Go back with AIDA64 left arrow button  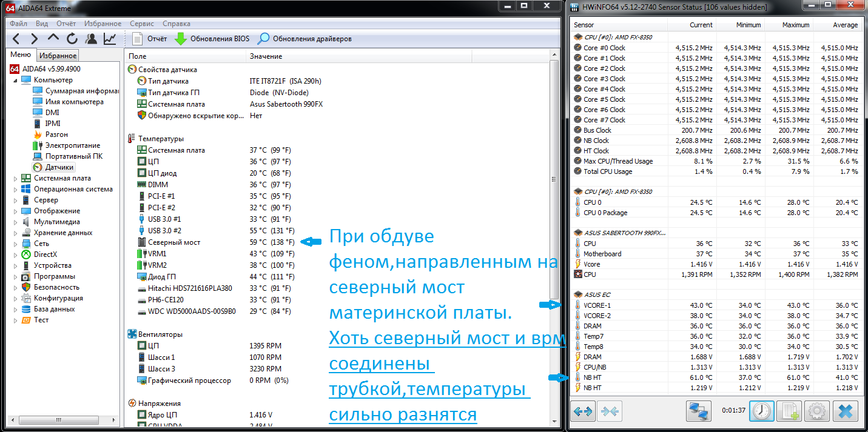[x=16, y=39]
